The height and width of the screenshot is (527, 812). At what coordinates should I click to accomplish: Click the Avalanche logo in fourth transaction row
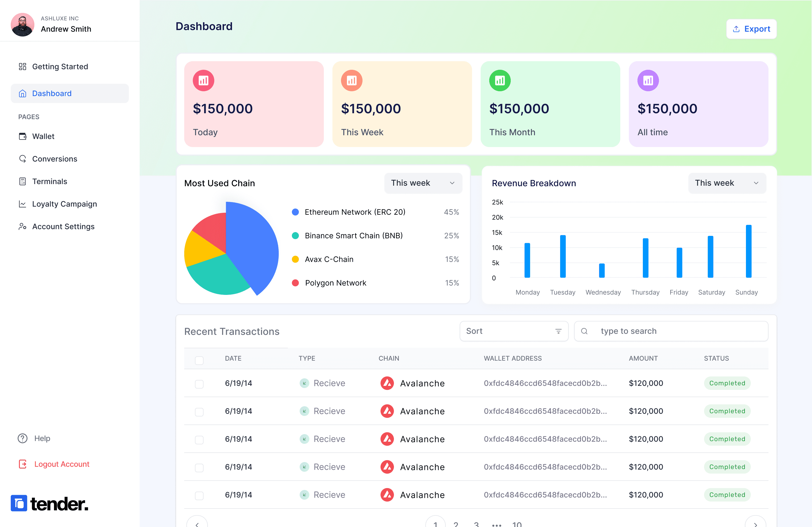pyautogui.click(x=387, y=467)
